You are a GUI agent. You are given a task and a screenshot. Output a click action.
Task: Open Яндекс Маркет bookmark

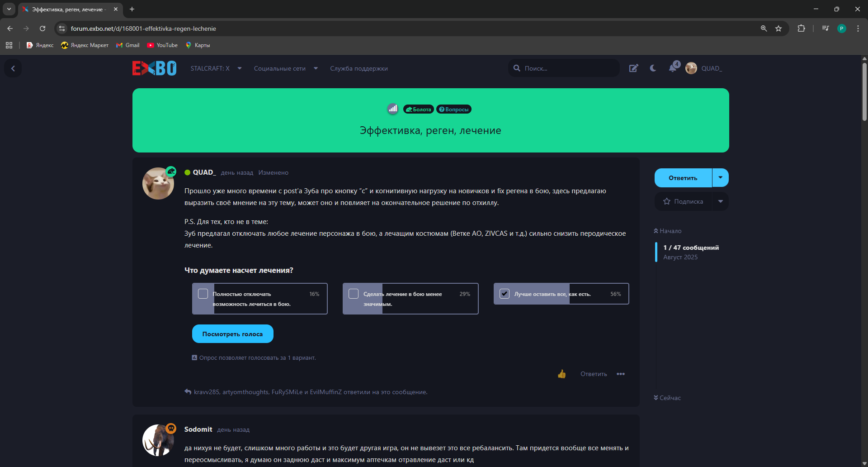click(x=85, y=45)
